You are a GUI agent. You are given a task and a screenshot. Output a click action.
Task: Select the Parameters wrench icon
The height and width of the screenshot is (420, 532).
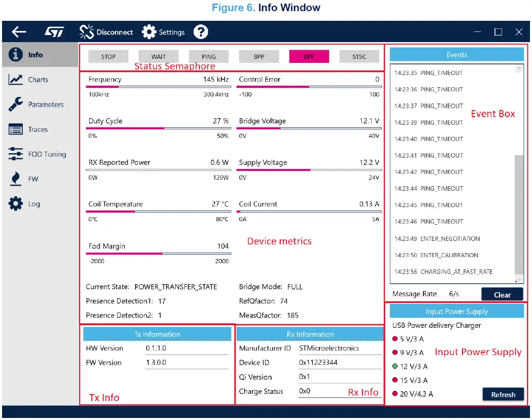[x=16, y=104]
